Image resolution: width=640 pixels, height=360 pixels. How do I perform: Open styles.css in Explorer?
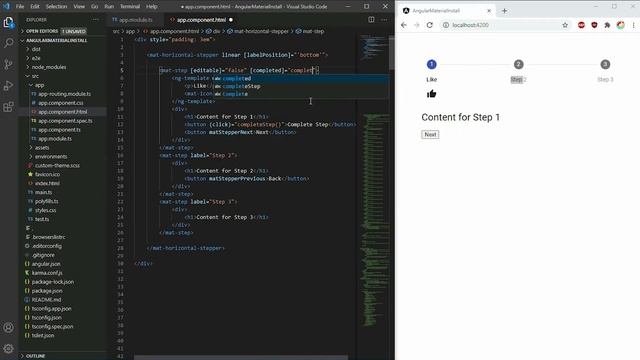45,210
